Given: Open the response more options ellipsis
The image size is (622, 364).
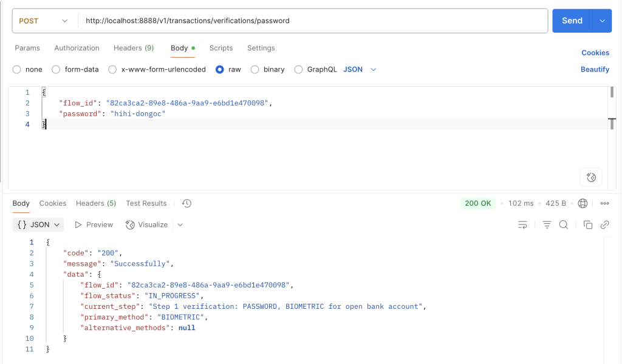Looking at the screenshot, I should coord(604,203).
